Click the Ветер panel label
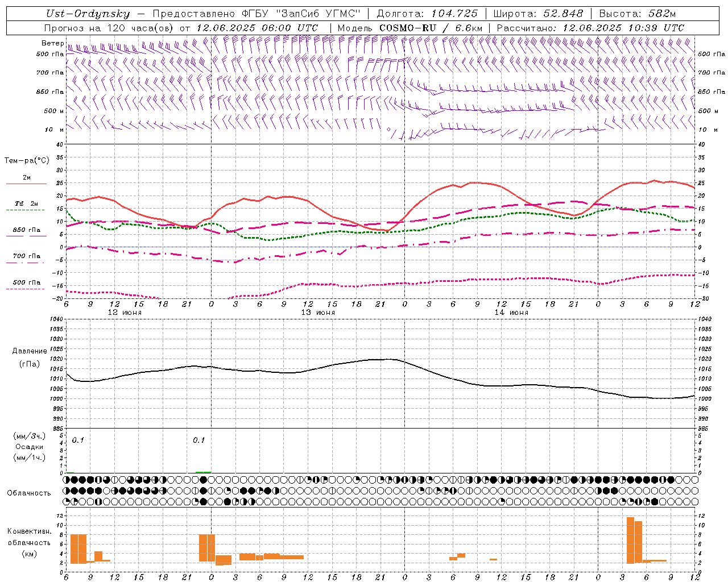The width and height of the screenshot is (728, 582). pos(52,43)
